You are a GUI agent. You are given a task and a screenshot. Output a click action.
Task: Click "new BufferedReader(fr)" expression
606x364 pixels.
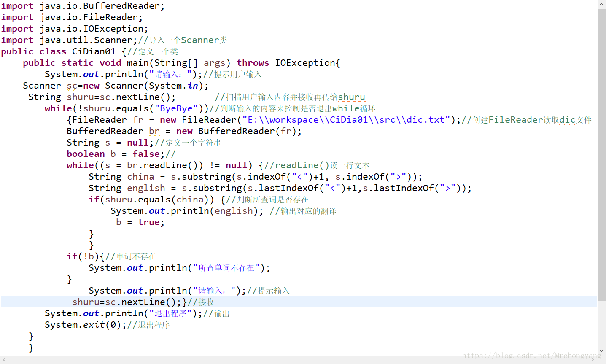click(237, 131)
